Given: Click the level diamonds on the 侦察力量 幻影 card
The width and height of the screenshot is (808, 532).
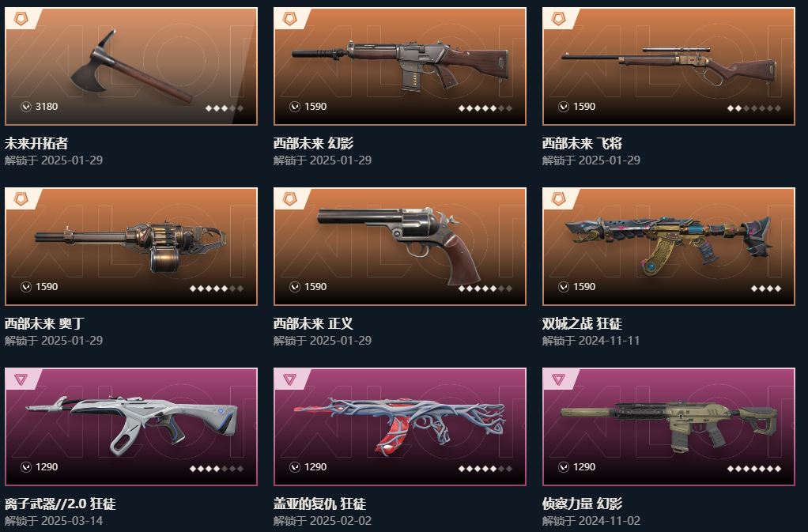Looking at the screenshot, I should [754, 469].
